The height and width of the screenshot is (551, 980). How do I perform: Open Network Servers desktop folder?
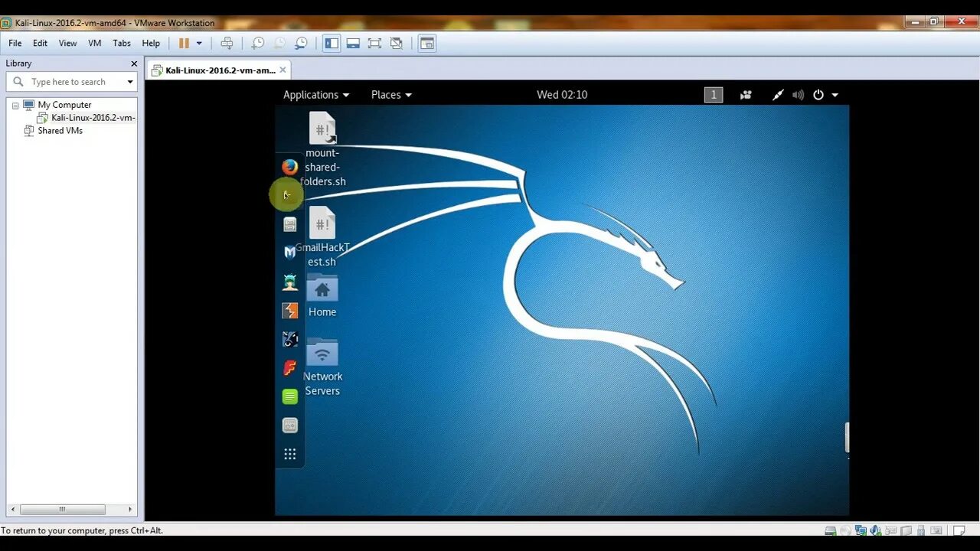click(322, 367)
